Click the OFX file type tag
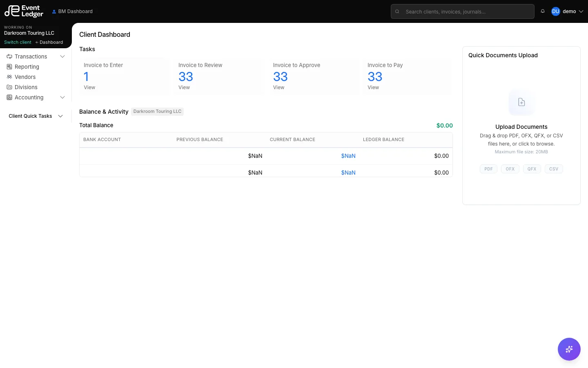This screenshot has height=368, width=588. tap(510, 169)
